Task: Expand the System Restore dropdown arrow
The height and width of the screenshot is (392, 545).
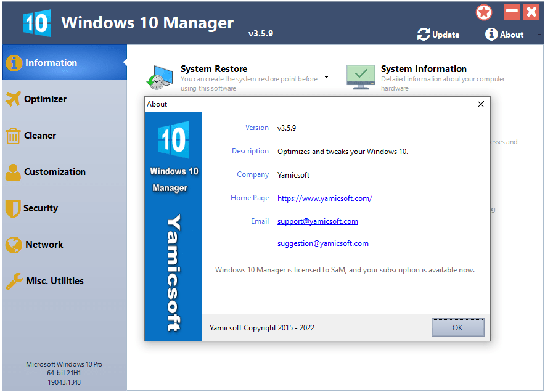Action: (x=326, y=77)
